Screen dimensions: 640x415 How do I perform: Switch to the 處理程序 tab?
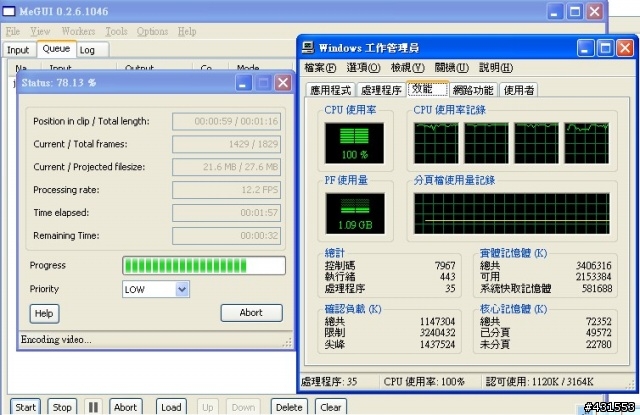[381, 90]
